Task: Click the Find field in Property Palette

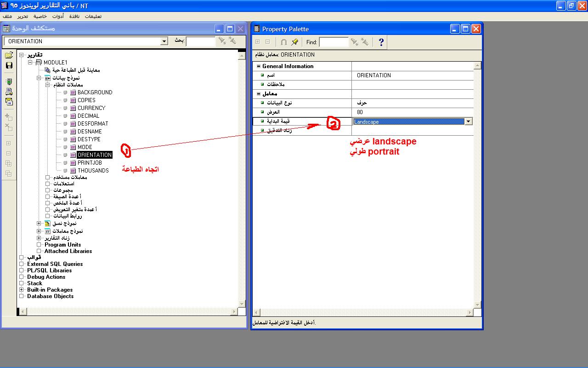Action: tap(334, 42)
